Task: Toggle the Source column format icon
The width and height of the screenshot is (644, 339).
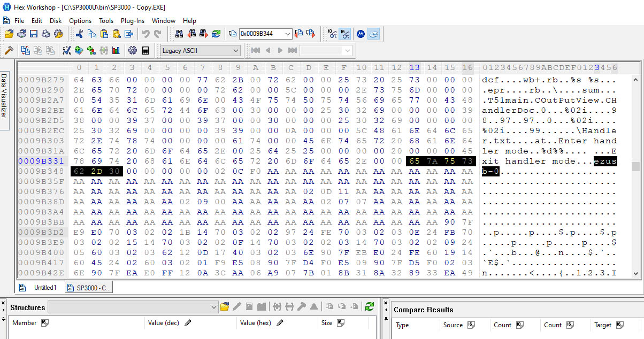Action: coord(471,325)
